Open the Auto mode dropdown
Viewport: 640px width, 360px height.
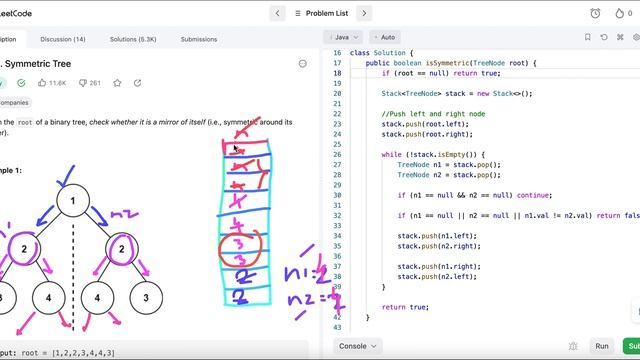[x=385, y=37]
